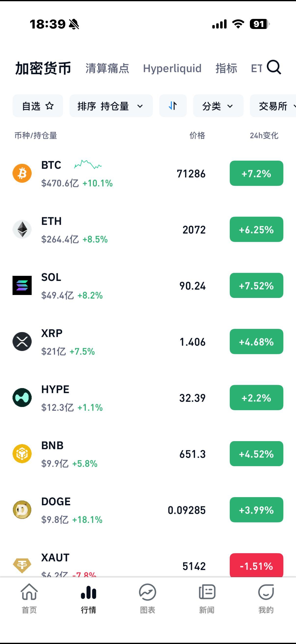Tap BTC +7.2% change button
Image resolution: width=296 pixels, height=644 pixels.
click(256, 173)
